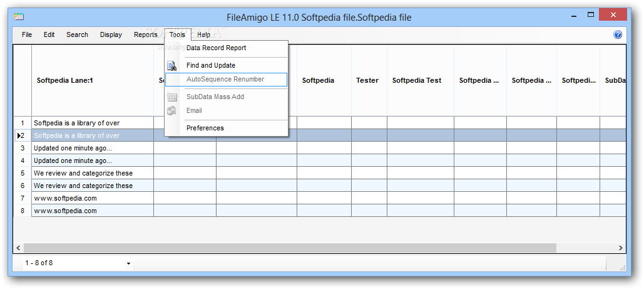Click the 'Softpedia Lane:1' column header

[93, 81]
